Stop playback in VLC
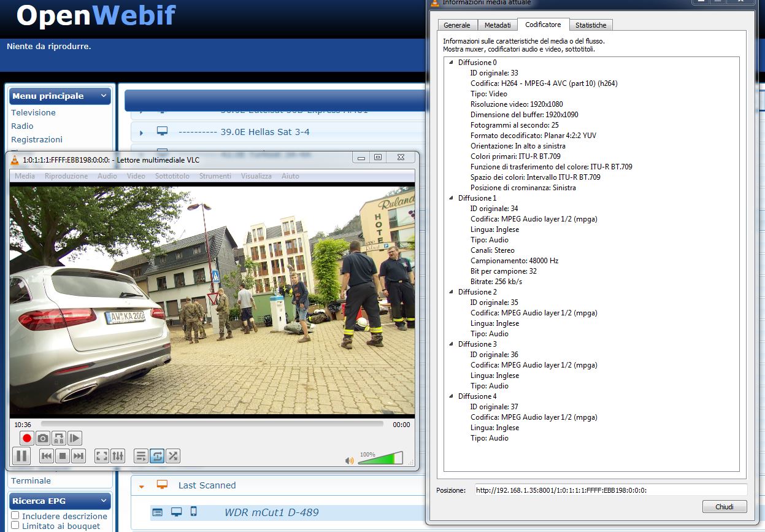 tap(63, 456)
